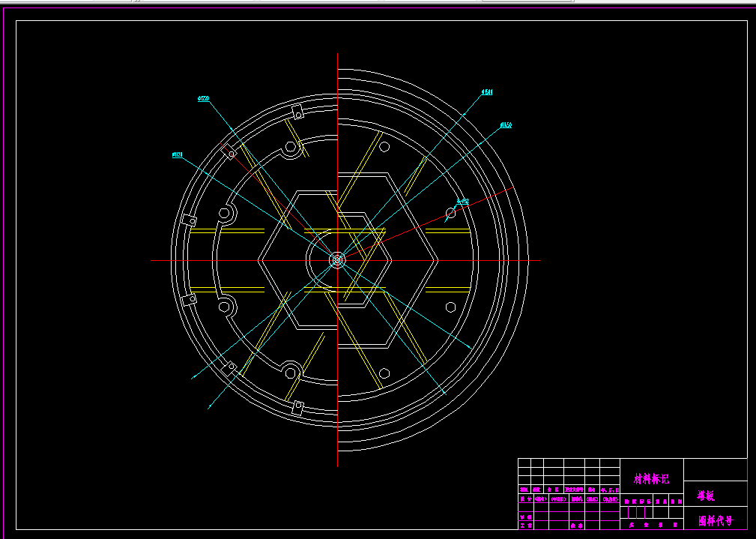This screenshot has width=756, height=539.
Task: Select the hole marked by the 6-Φ32 leader
Action: [451, 213]
